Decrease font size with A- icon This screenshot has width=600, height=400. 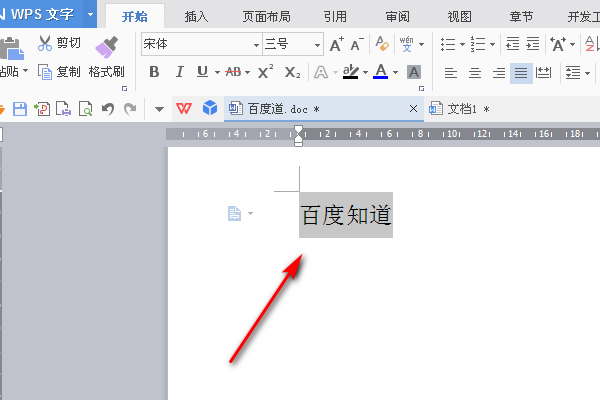(x=357, y=44)
